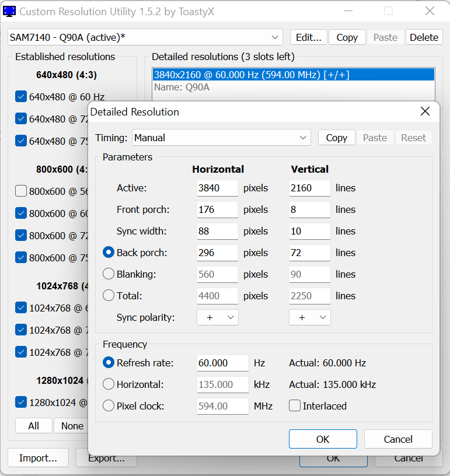Click the horizontal Active pixels field
Screen dimensions: 450x476
pos(217,188)
